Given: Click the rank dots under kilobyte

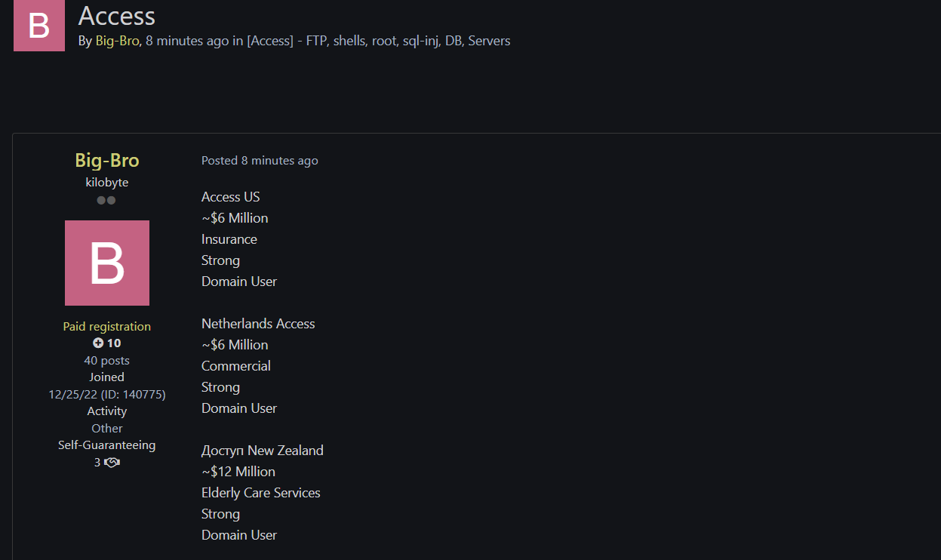Looking at the screenshot, I should [x=106, y=201].
